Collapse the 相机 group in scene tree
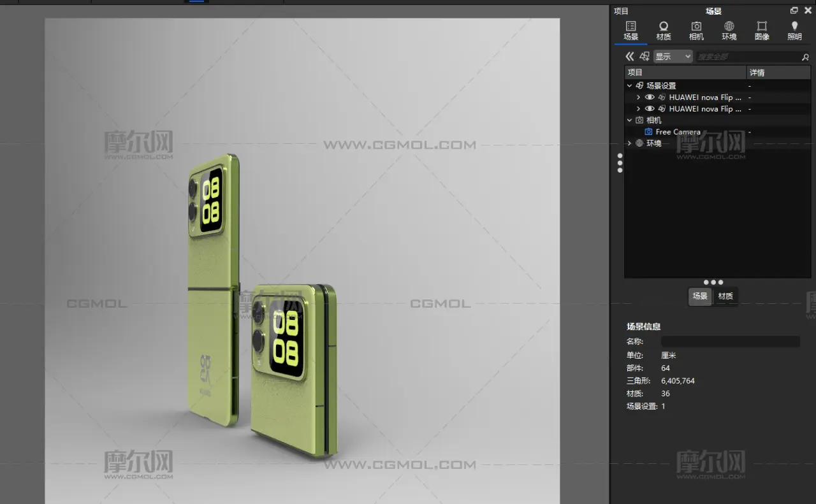The height and width of the screenshot is (504, 816). (x=630, y=120)
